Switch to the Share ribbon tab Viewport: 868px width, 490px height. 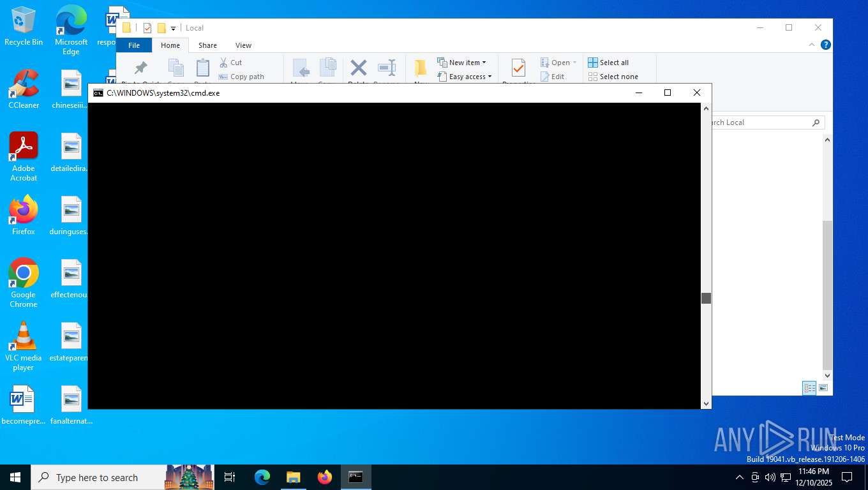[207, 45]
